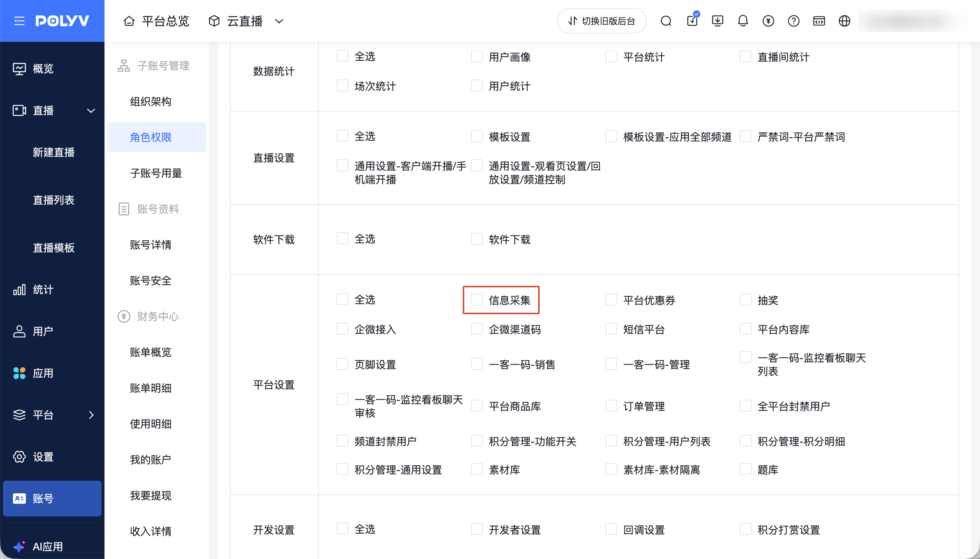Open the download center icon
Screen dimensions: 980x559
pos(717,21)
